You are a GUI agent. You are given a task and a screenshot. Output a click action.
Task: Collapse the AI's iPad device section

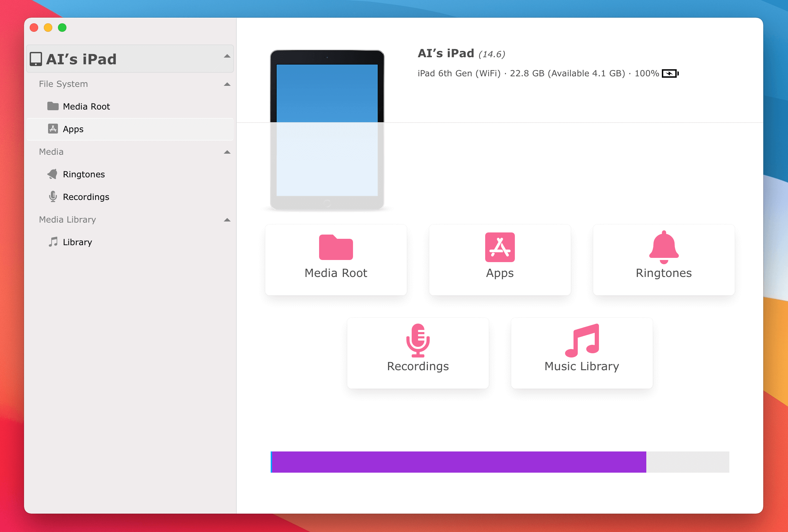coord(227,56)
